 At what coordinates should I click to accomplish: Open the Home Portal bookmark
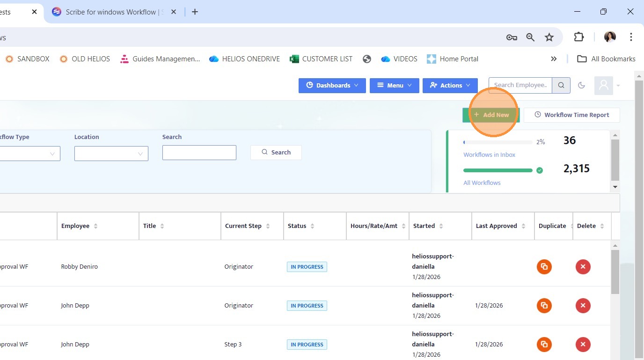tap(453, 59)
